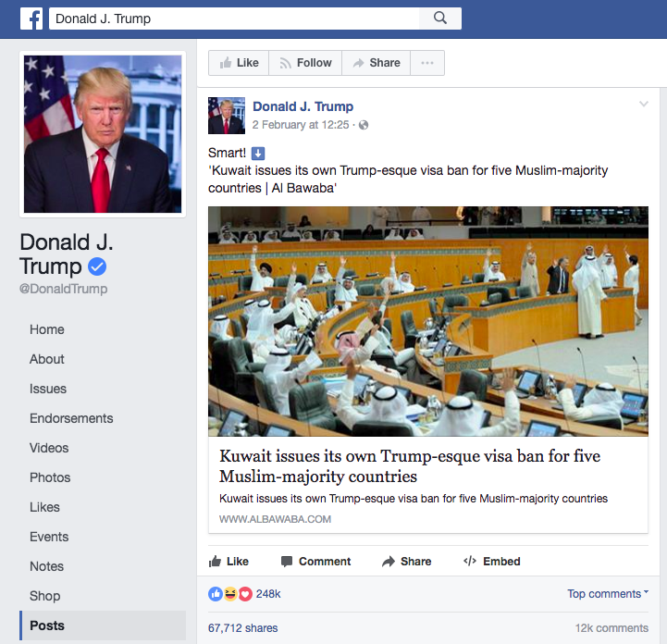The image size is (667, 644).
Task: Click the Facebook logo icon
Action: click(x=31, y=19)
